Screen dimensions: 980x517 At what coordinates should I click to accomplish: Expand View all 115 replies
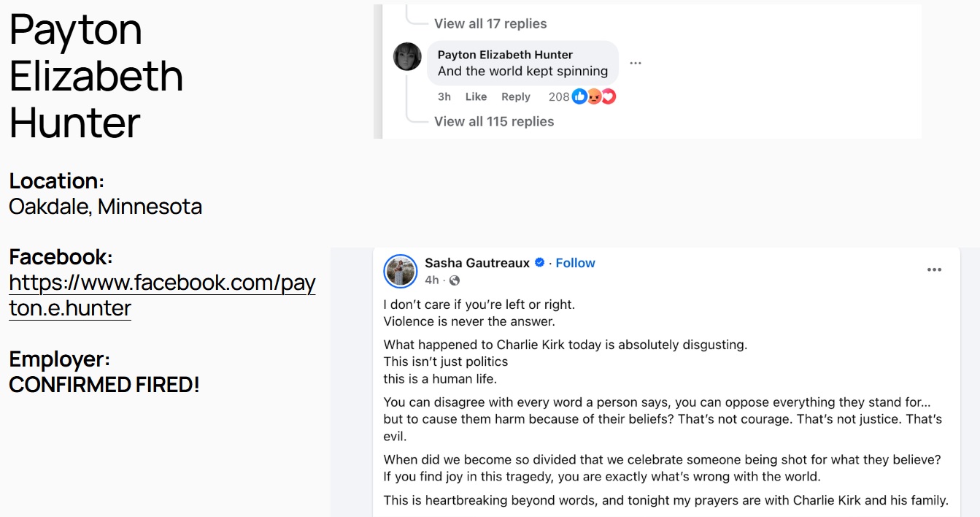(494, 121)
